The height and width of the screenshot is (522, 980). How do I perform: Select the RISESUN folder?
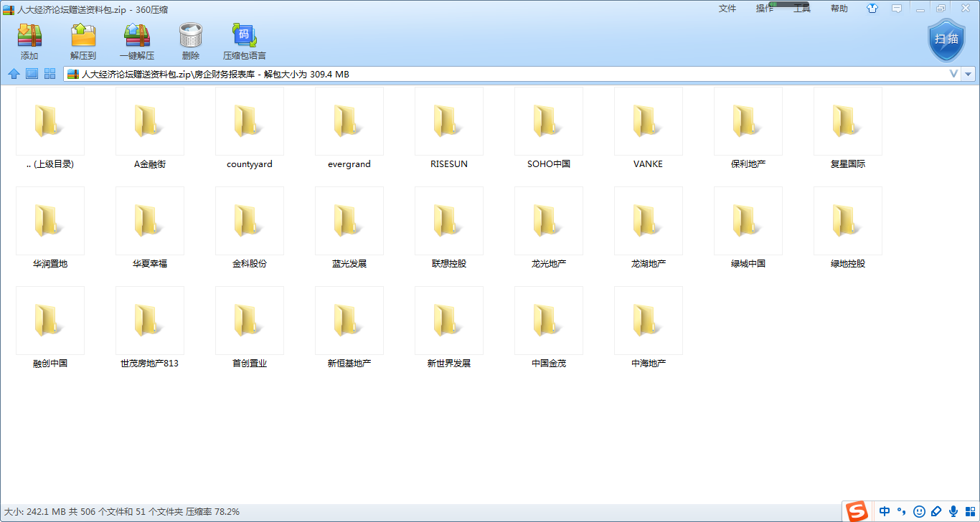pos(448,128)
